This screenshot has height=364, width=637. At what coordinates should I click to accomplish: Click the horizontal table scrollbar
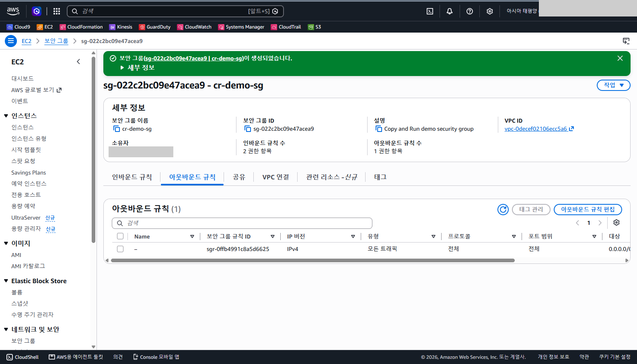coord(313,260)
